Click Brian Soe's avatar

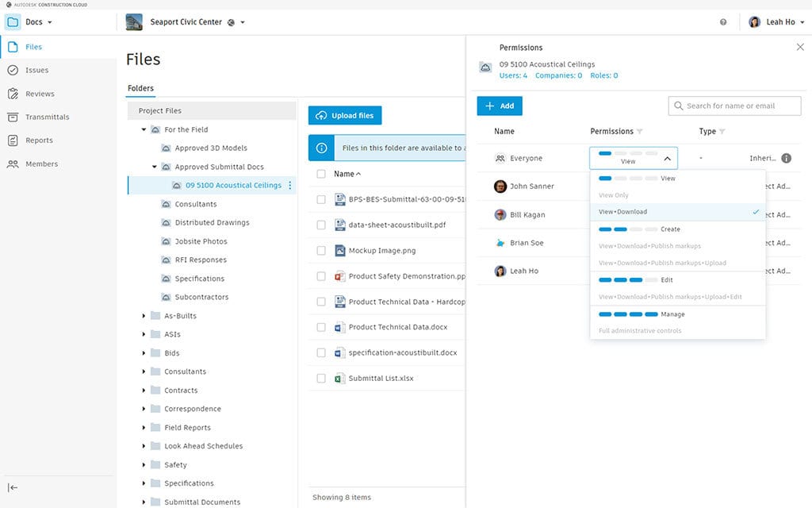point(500,243)
